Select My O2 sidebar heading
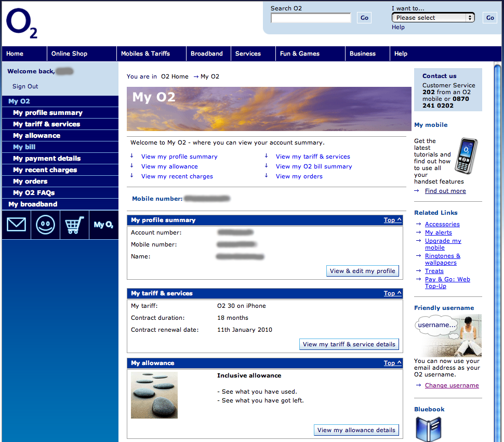Image resolution: width=504 pixels, height=442 pixels. click(60, 101)
